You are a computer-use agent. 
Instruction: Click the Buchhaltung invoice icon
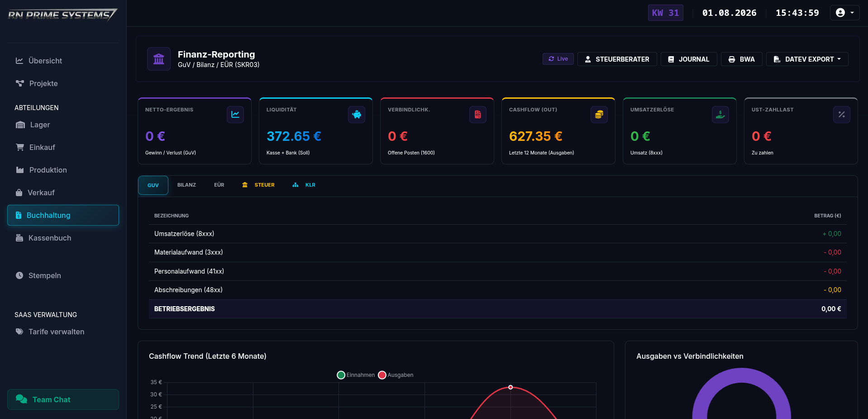[19, 215]
